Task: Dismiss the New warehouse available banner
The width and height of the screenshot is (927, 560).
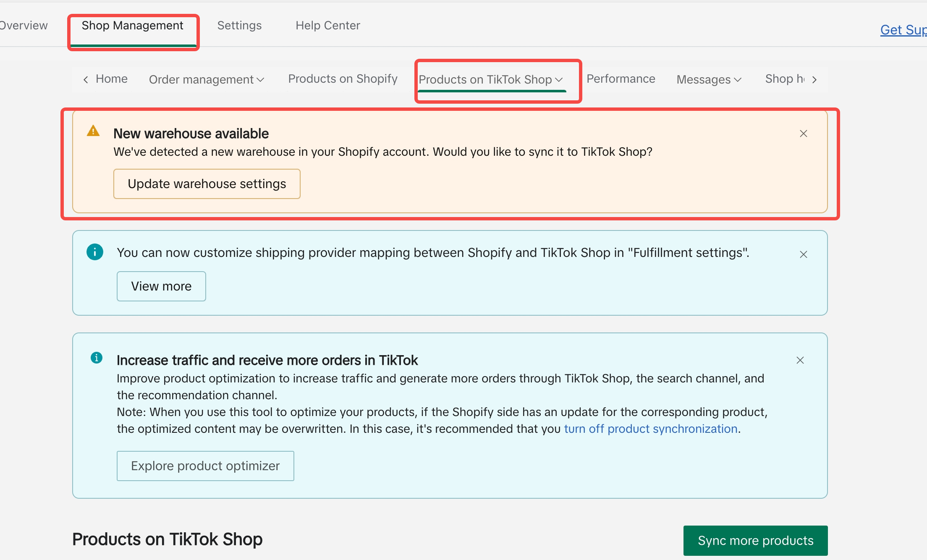Action: pyautogui.click(x=803, y=133)
